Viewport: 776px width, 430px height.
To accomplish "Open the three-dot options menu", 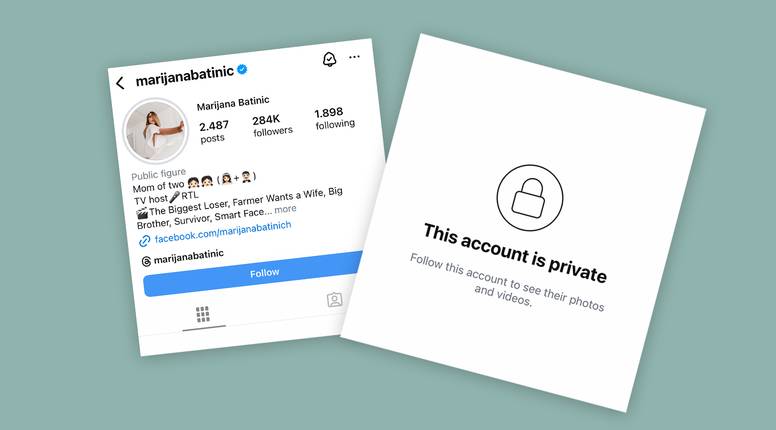I will point(354,57).
